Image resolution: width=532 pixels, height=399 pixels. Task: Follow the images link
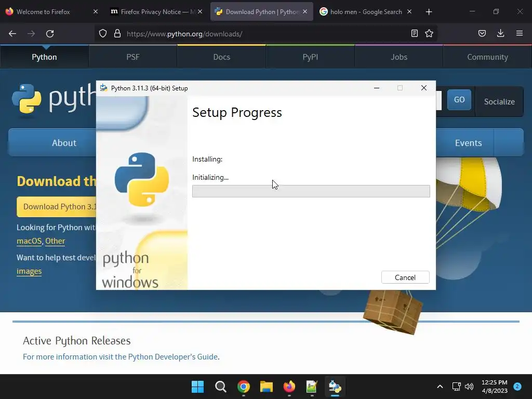point(29,271)
